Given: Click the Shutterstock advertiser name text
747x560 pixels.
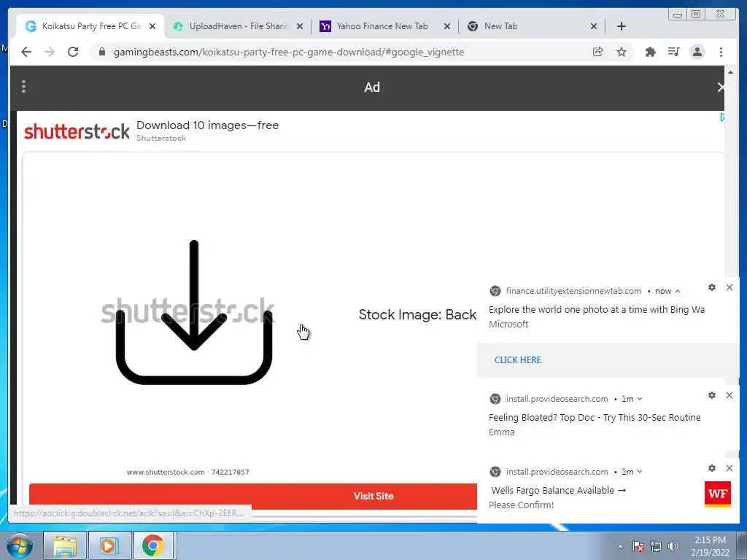Looking at the screenshot, I should (161, 138).
